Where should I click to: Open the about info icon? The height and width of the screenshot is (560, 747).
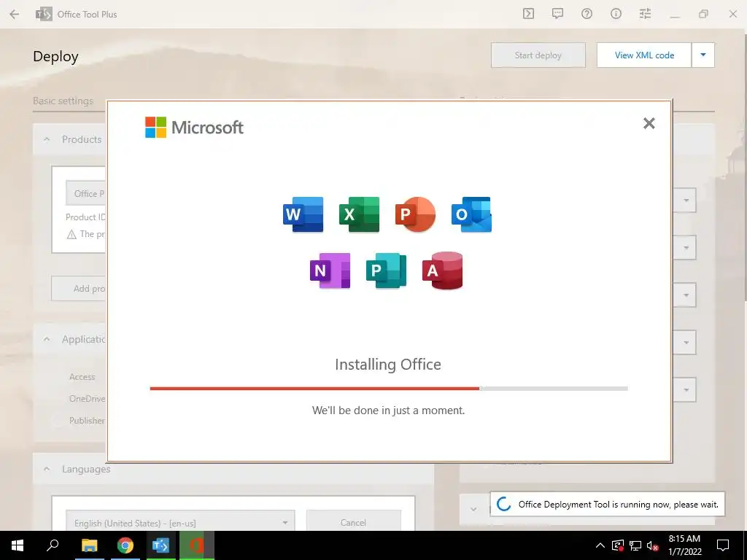[x=616, y=14]
